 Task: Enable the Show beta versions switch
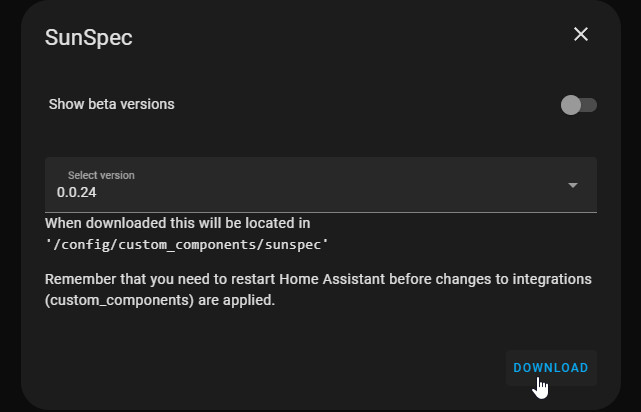pyautogui.click(x=579, y=105)
